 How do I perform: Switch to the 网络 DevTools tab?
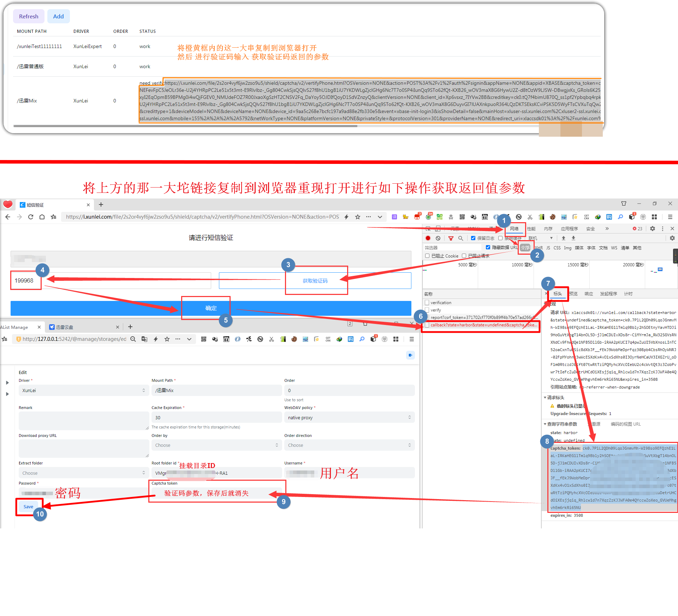click(514, 229)
